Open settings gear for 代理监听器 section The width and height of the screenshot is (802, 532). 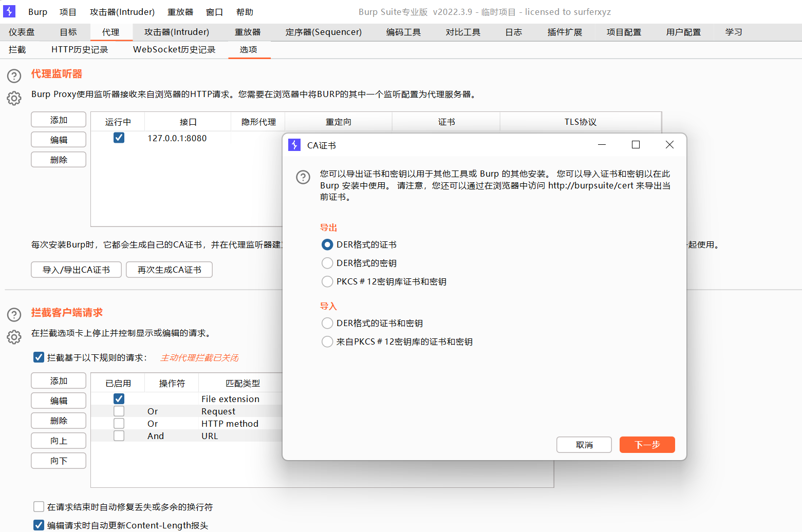point(14,98)
